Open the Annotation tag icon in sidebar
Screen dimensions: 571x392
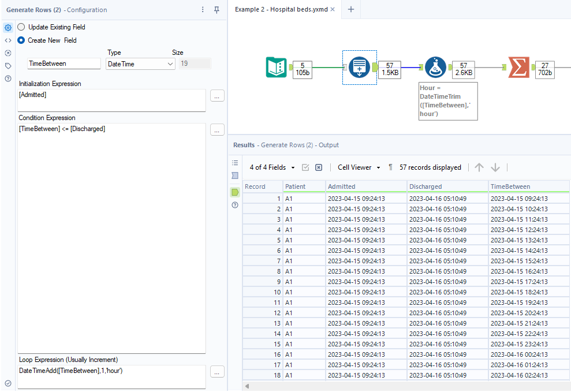[8, 66]
